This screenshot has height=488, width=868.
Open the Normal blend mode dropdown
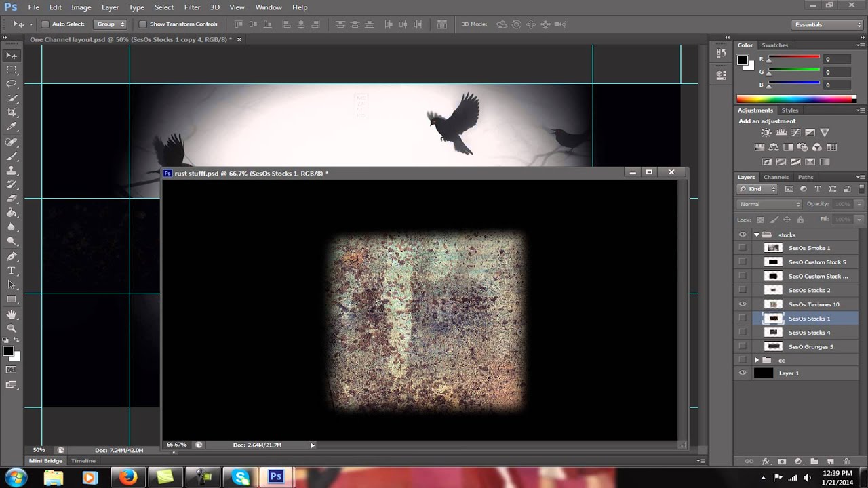click(770, 204)
